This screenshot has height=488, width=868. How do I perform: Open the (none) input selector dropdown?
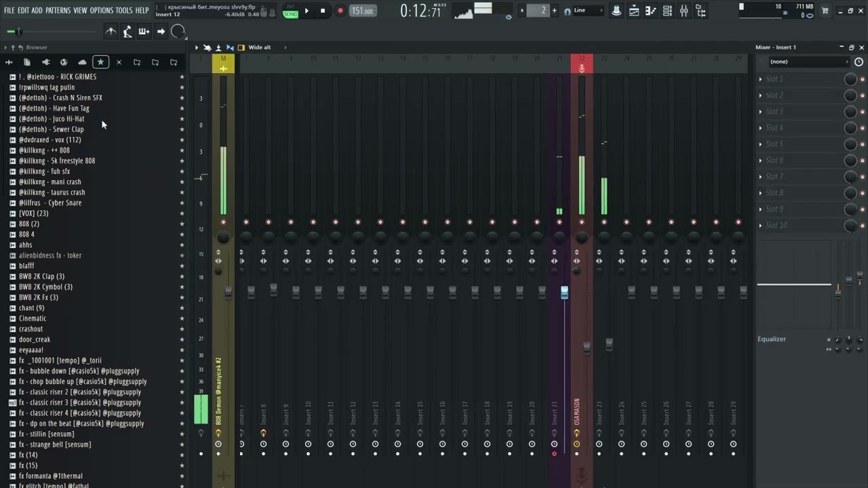[x=808, y=62]
